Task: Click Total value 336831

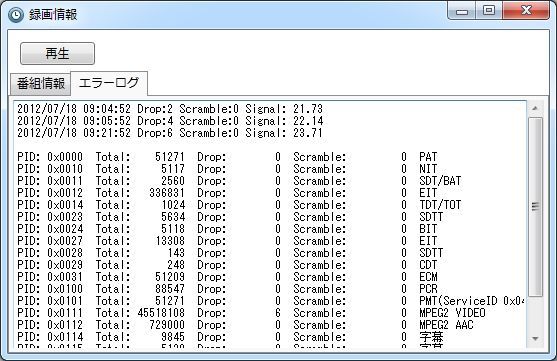Action: click(167, 193)
